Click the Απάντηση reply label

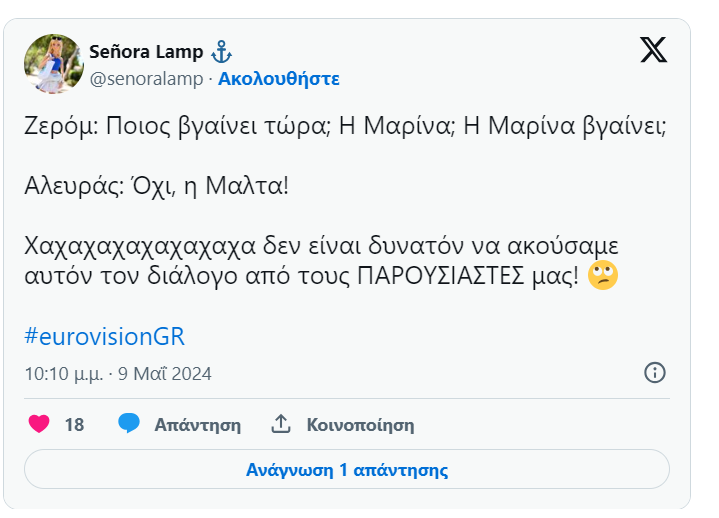(197, 425)
